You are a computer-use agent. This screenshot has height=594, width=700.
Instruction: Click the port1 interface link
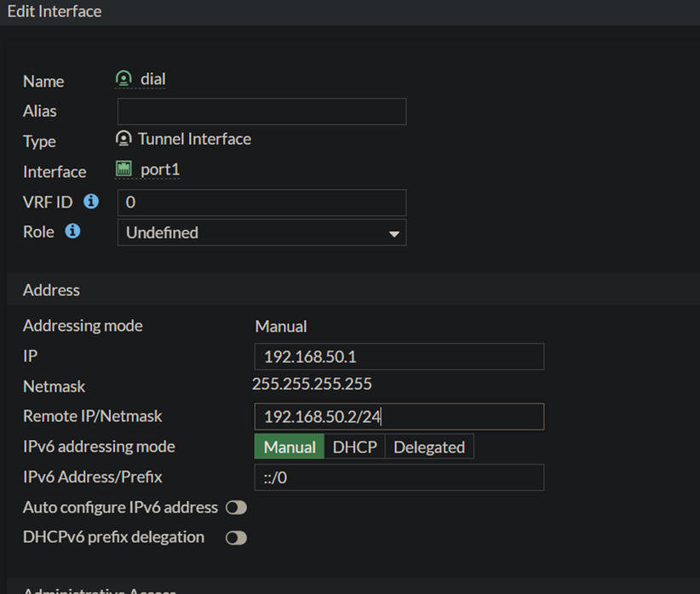pyautogui.click(x=160, y=169)
